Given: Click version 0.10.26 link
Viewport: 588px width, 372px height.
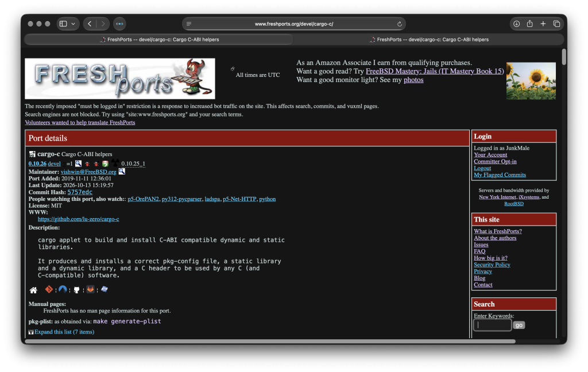Looking at the screenshot, I should tap(37, 164).
